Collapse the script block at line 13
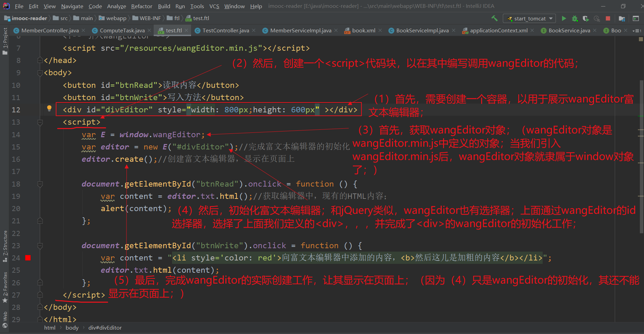The width and height of the screenshot is (644, 334). click(x=40, y=123)
